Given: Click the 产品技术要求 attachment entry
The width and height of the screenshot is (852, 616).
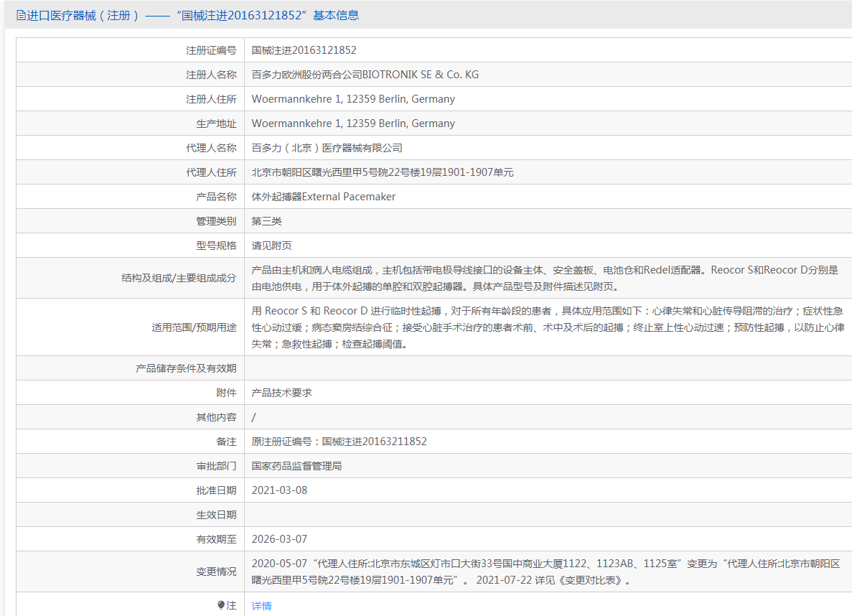Looking at the screenshot, I should coord(281,393).
